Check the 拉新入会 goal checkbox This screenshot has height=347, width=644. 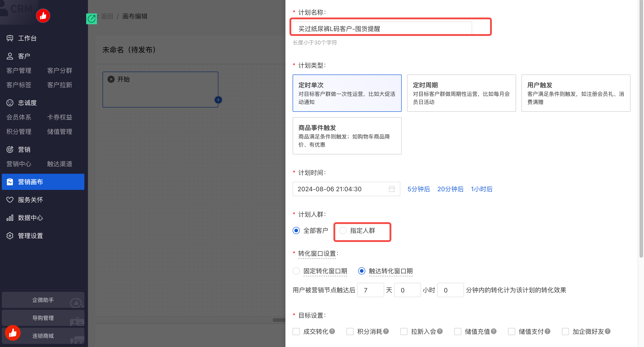click(x=404, y=332)
